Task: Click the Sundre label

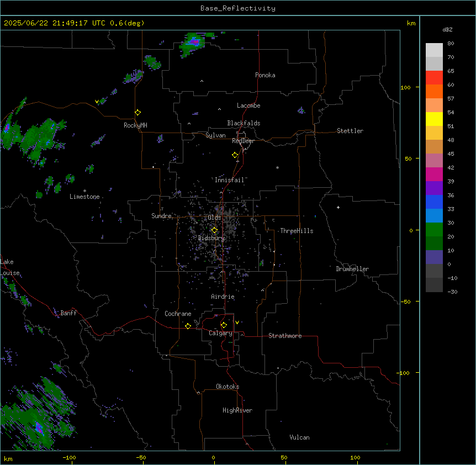Action: (161, 216)
